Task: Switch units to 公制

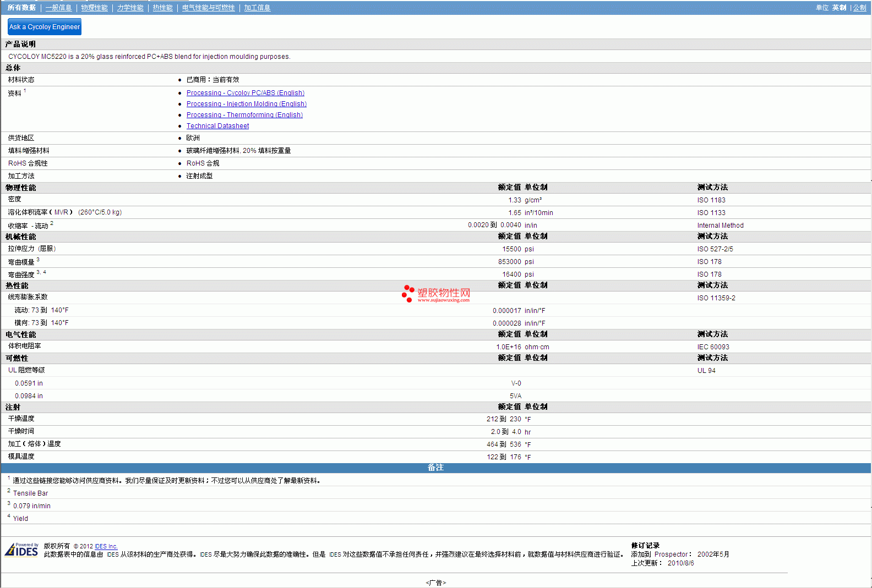Action: [x=859, y=8]
